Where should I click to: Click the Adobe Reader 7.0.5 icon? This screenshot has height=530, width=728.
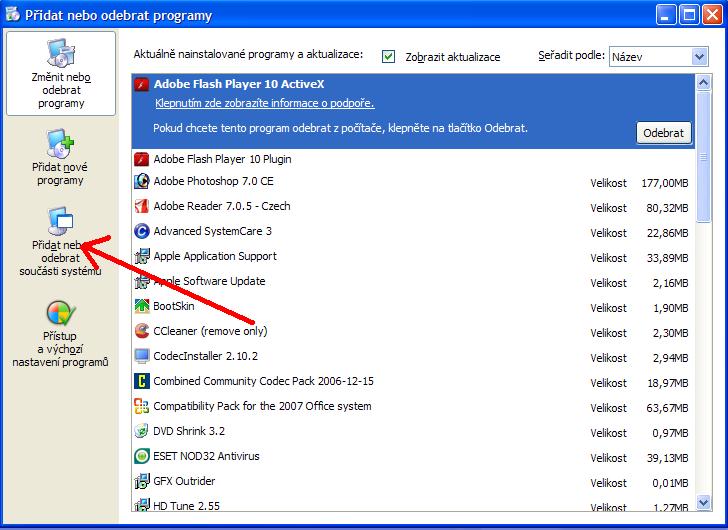[142, 207]
